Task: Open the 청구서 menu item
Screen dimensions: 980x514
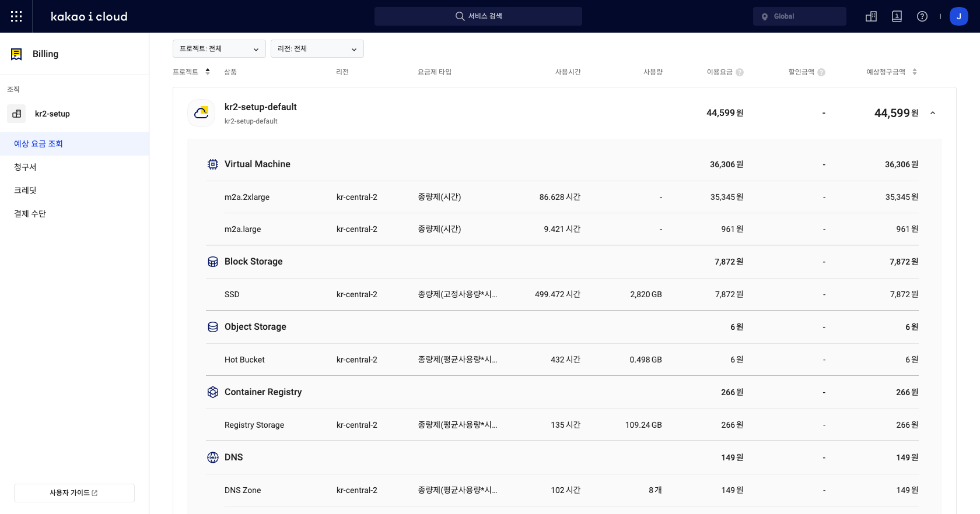Action: tap(75, 167)
